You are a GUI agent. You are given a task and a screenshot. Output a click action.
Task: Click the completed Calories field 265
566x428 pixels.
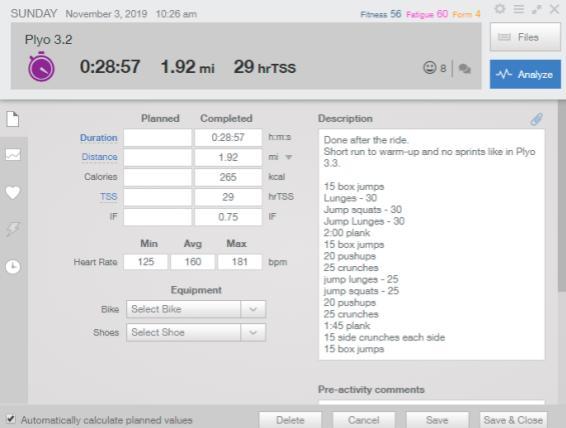click(228, 177)
